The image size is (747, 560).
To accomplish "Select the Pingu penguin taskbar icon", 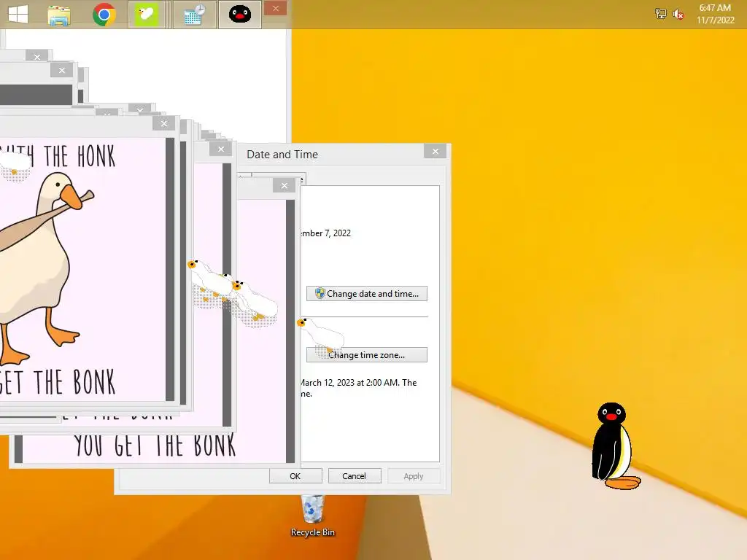I will [x=239, y=15].
